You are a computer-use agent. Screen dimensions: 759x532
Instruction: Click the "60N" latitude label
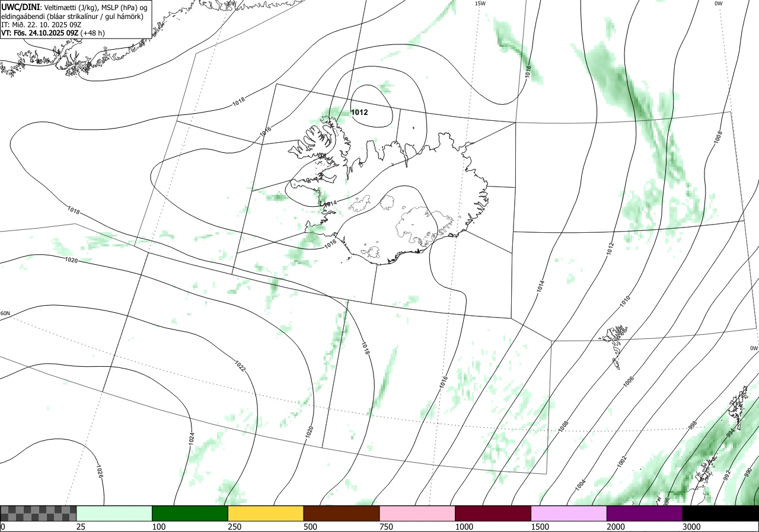[5, 313]
